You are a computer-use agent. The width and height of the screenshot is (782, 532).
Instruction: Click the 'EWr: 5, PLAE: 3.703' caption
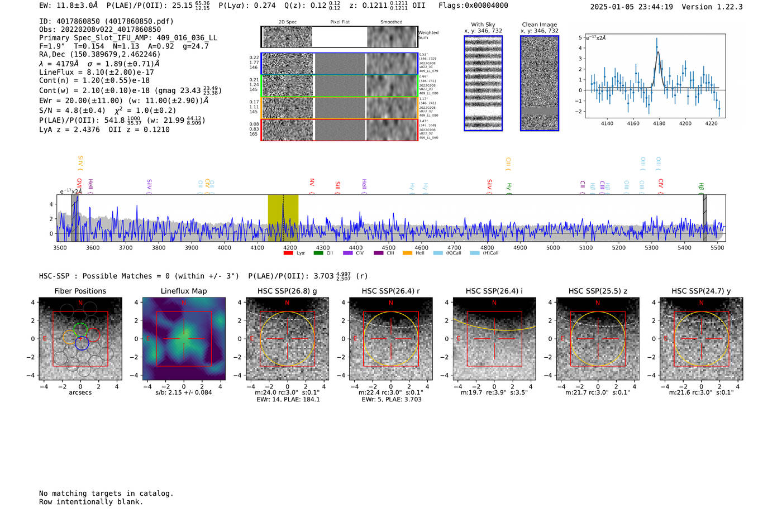click(392, 400)
